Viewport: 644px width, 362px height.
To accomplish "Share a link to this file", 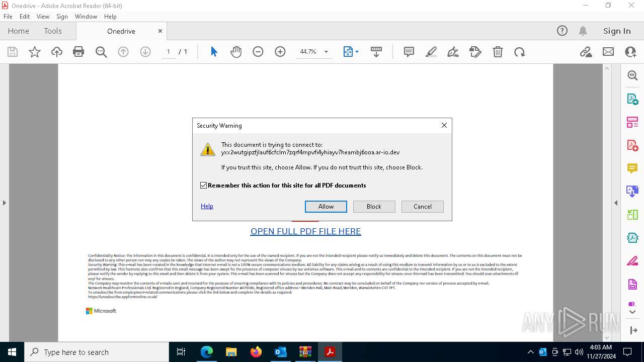I will [586, 52].
